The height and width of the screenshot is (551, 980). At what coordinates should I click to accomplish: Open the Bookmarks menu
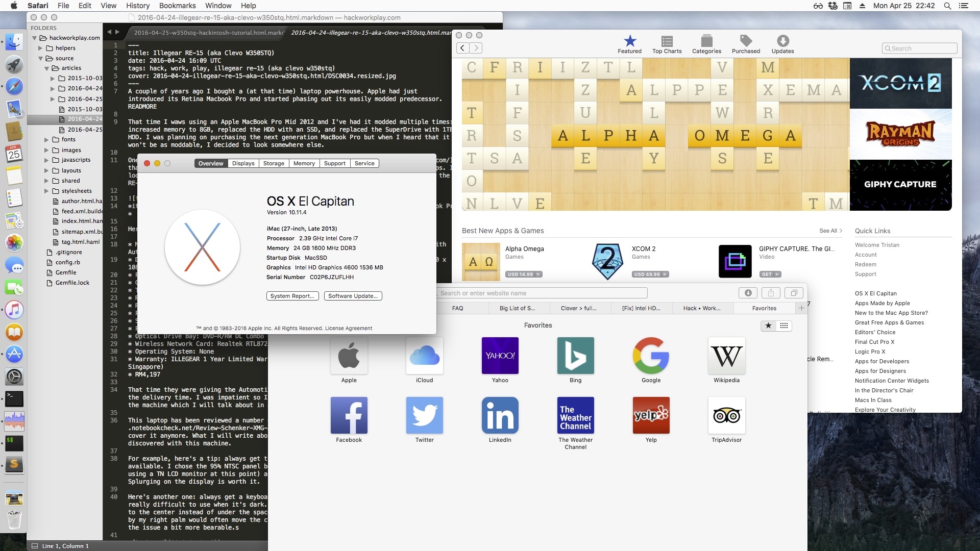(x=177, y=6)
